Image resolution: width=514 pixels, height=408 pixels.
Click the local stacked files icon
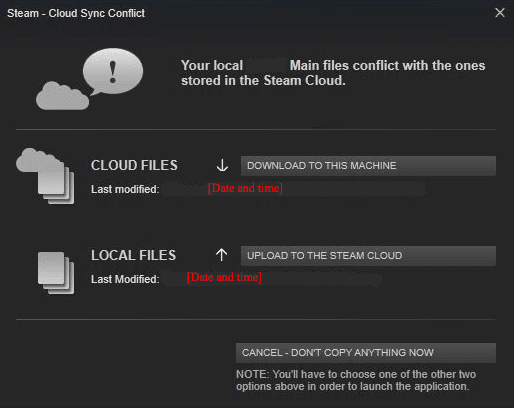(x=56, y=273)
